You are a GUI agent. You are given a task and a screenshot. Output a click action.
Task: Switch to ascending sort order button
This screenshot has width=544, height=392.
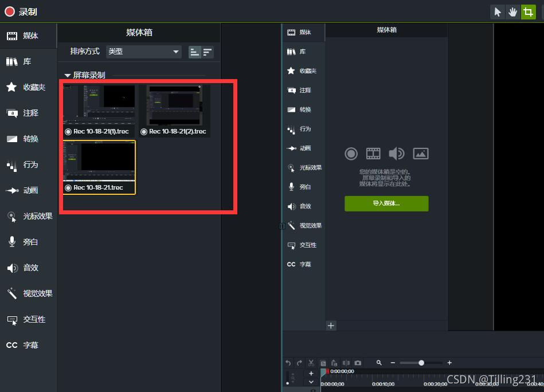coord(195,52)
